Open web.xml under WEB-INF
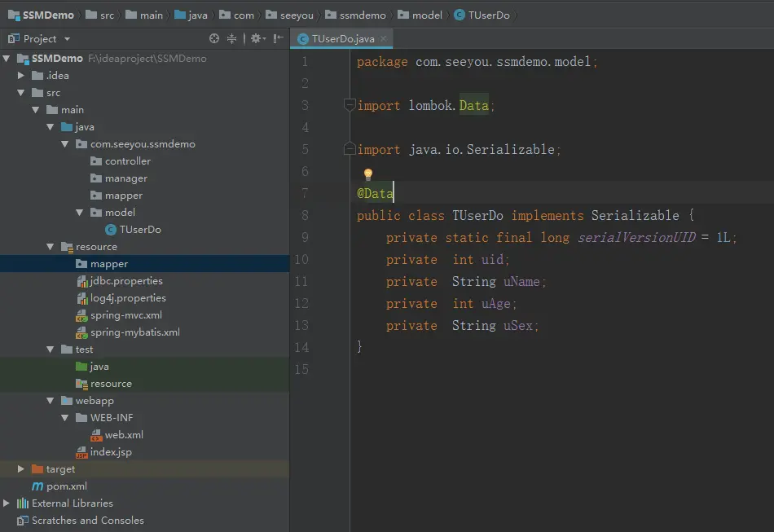 pos(123,435)
